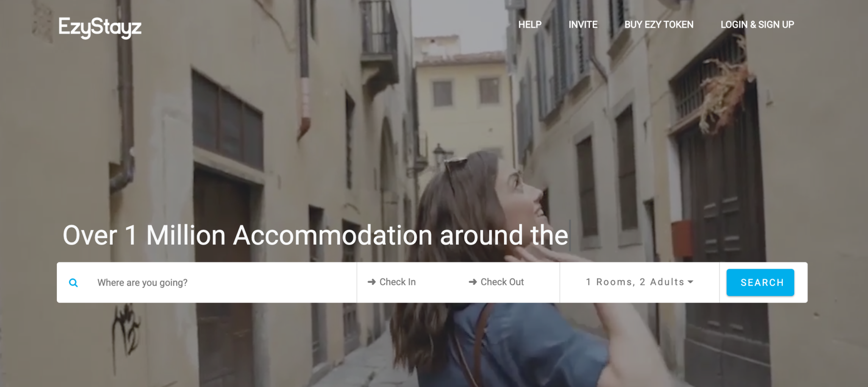Click the 'Over 1 Million Accommodation' headline
This screenshot has height=387, width=868.
coord(315,235)
